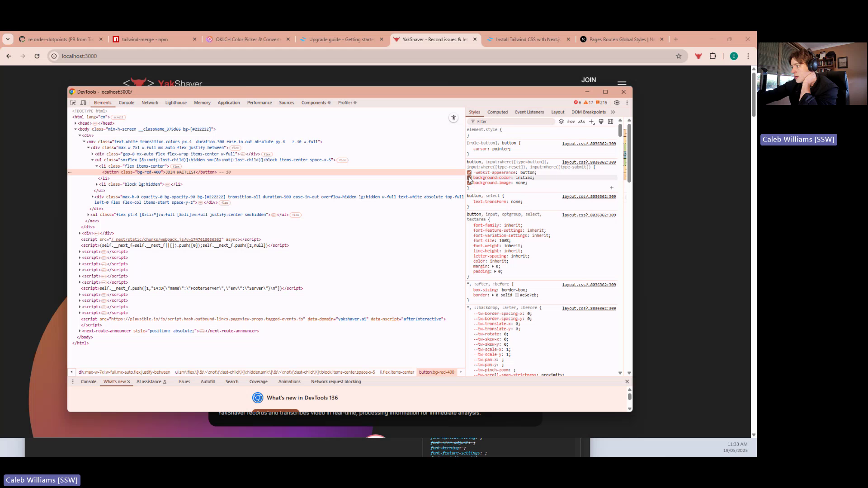868x488 pixels.
Task: Expand the next-route-announcer element
Action: tap(80, 331)
